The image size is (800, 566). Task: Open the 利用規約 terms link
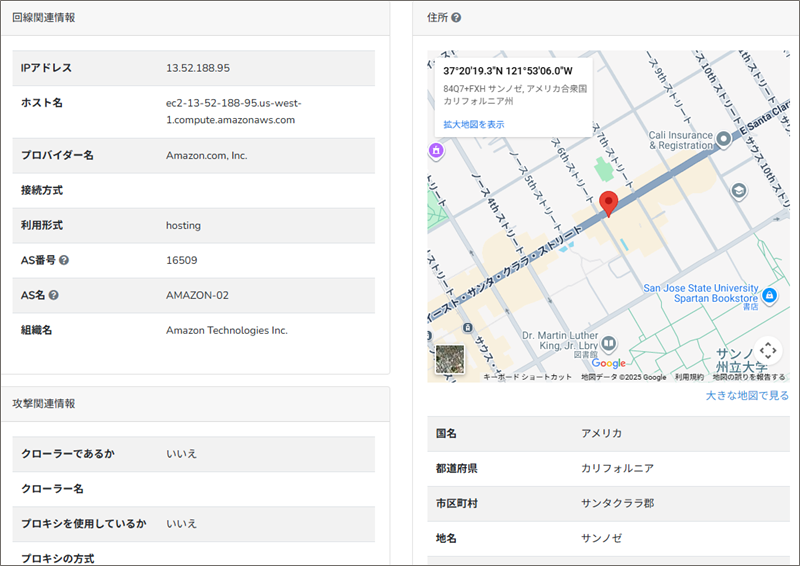689,377
